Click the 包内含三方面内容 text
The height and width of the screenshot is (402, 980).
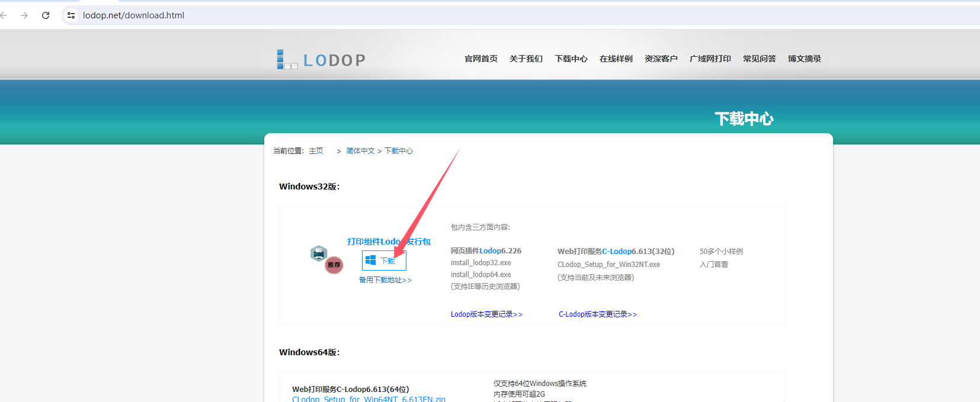(x=480, y=227)
